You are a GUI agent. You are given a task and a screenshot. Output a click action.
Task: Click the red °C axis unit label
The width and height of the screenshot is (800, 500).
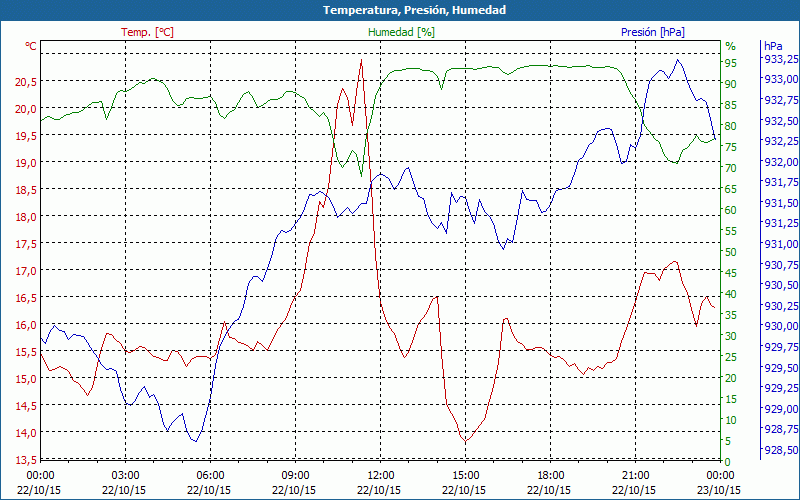tap(31, 46)
